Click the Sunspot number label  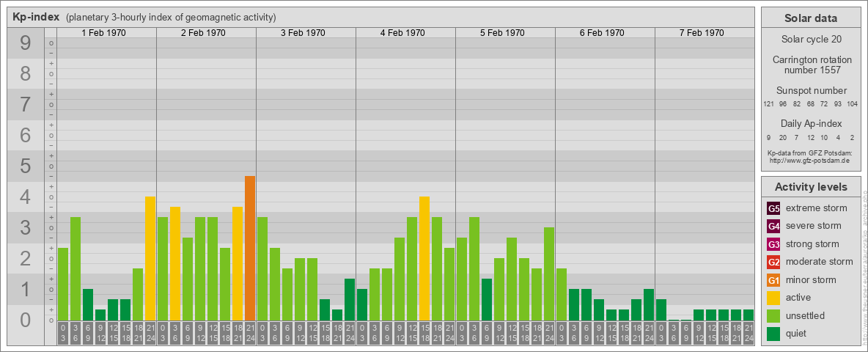[x=812, y=90]
